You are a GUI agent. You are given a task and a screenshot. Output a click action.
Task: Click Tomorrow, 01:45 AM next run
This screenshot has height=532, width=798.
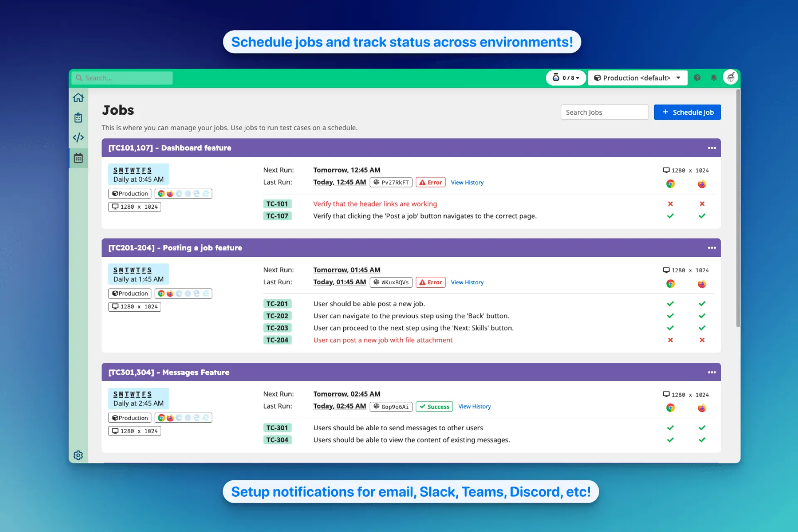[347, 270]
